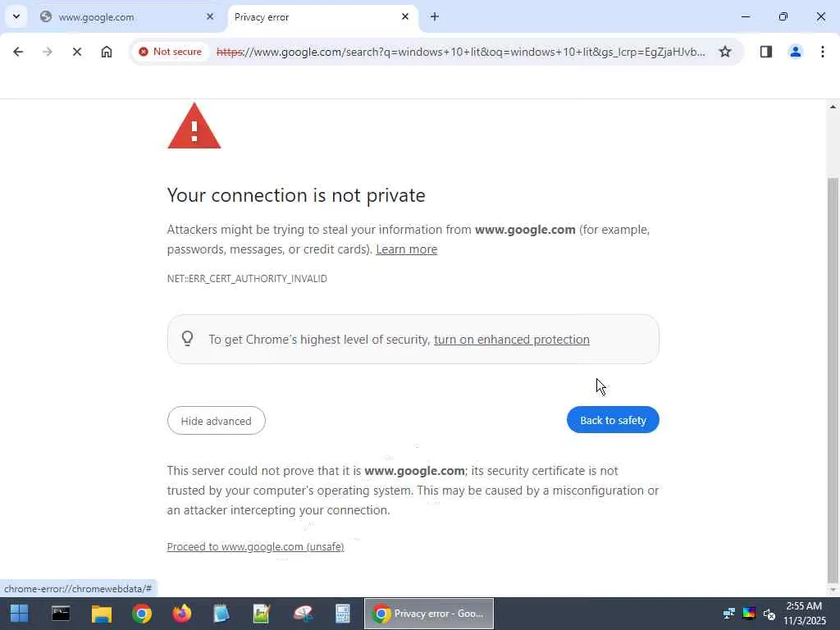The height and width of the screenshot is (630, 840).
Task: Click the URL address bar
Action: [x=459, y=52]
